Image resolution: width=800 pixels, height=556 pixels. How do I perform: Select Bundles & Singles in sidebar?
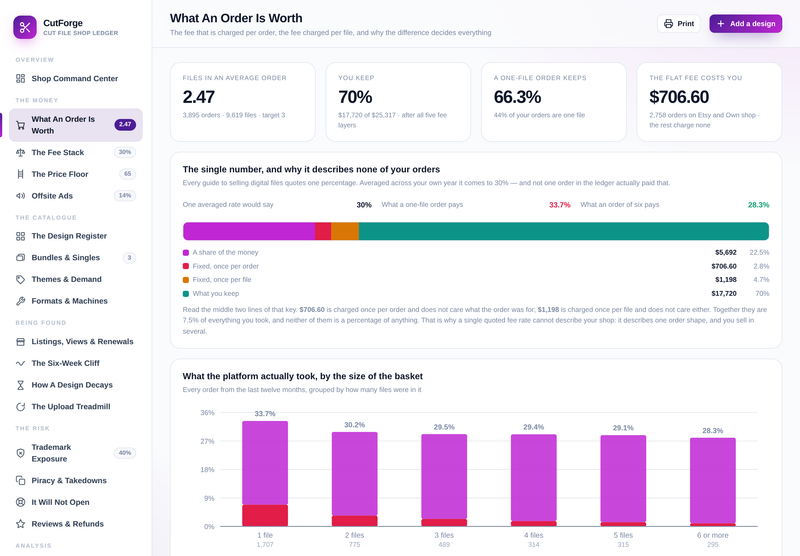click(x=76, y=258)
